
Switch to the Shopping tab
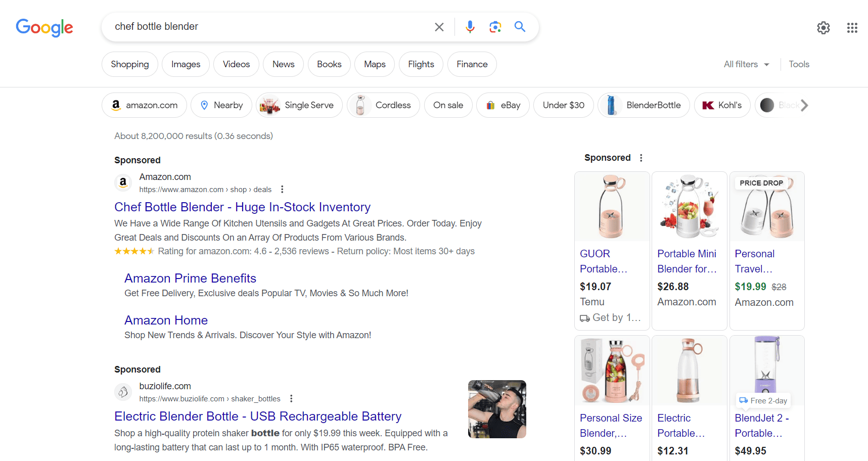point(129,64)
